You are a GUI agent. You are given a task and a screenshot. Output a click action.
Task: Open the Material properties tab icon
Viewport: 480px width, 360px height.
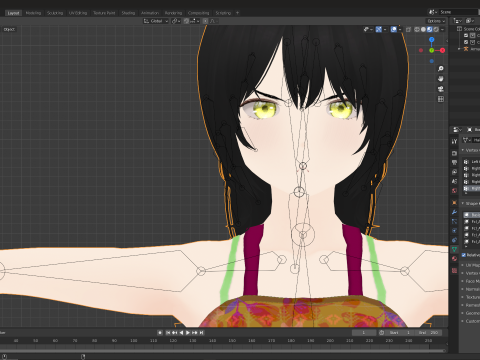pos(454,259)
